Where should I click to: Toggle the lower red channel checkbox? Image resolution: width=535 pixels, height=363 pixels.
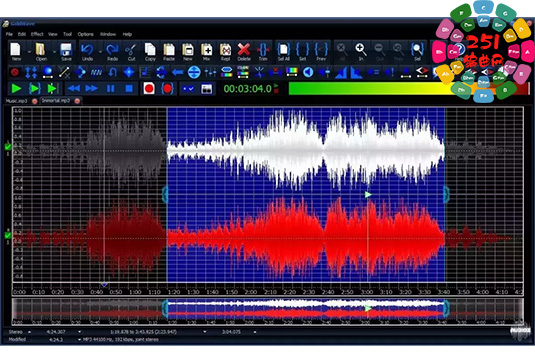pos(8,235)
